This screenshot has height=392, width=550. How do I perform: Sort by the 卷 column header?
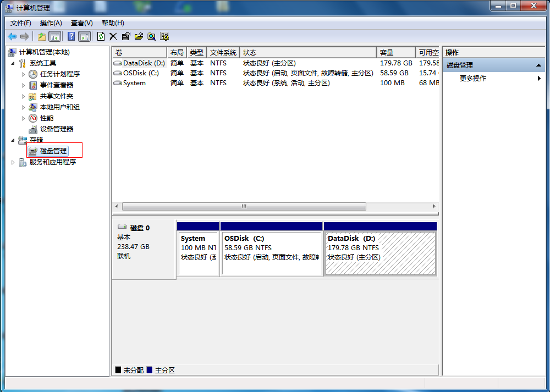click(140, 53)
